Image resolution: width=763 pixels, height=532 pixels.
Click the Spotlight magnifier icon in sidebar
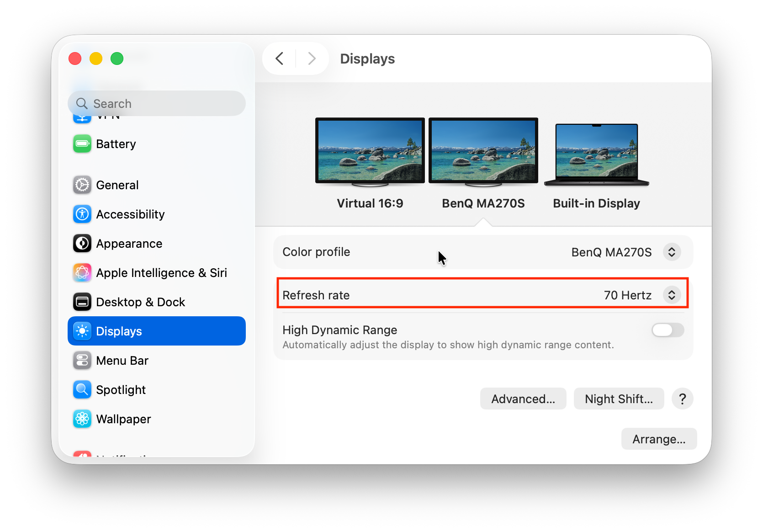[x=82, y=390]
